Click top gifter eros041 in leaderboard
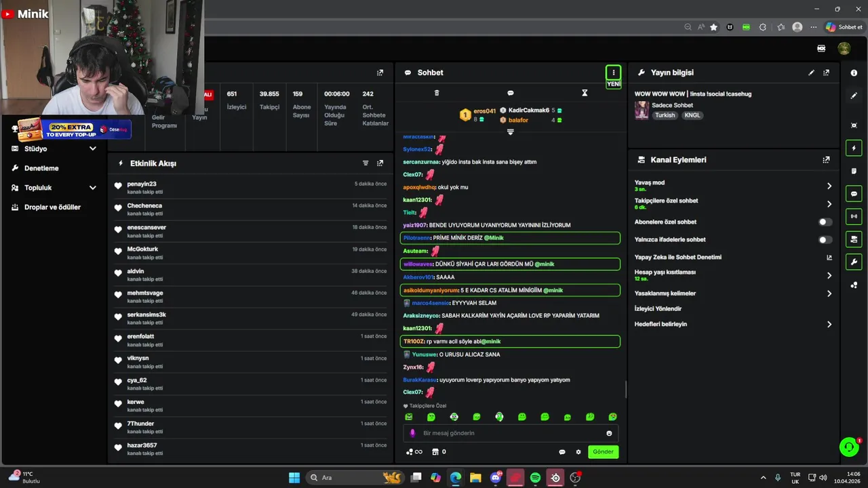The height and width of the screenshot is (488, 868). (485, 110)
